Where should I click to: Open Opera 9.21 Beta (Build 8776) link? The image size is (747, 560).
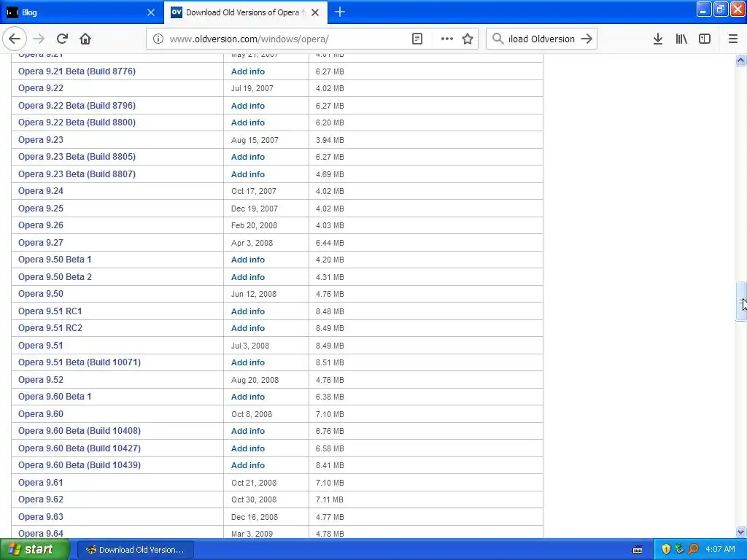coord(77,71)
